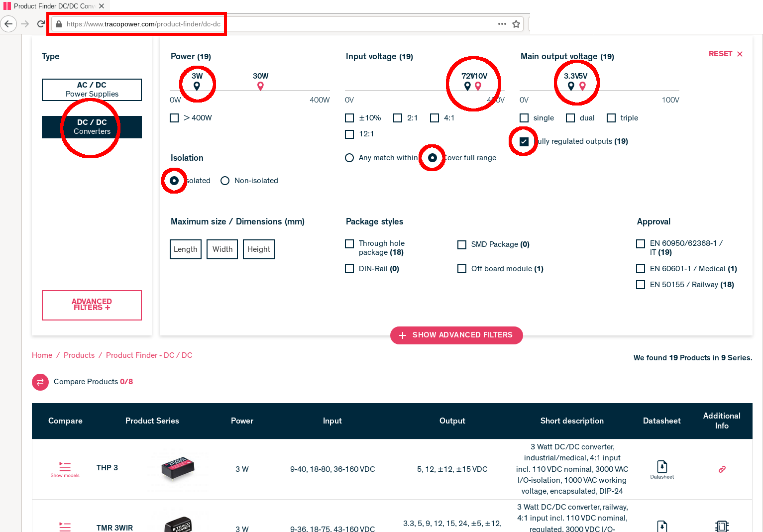Screen dimensions: 763x532
Task: Open Product Finder - DC / DC breadcrumb
Action: click(x=149, y=355)
